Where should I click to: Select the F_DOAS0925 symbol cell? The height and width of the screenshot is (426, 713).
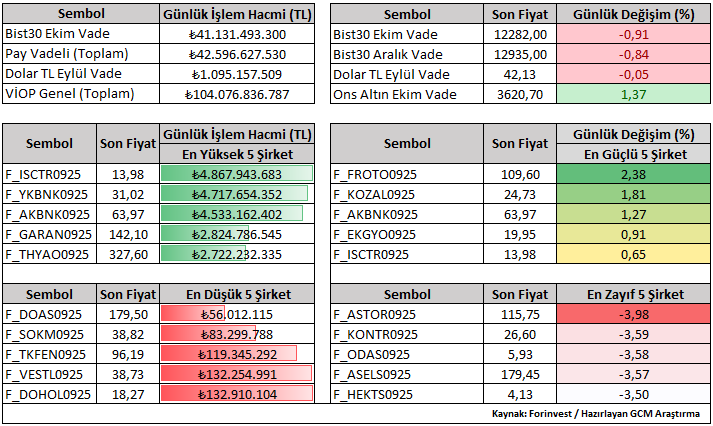[50, 314]
